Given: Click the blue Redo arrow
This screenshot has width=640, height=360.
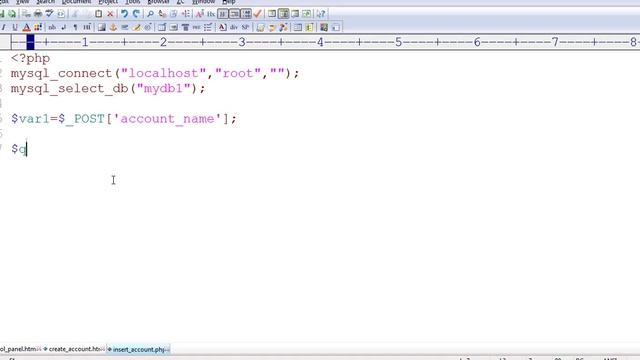Looking at the screenshot, I should 136,14.
